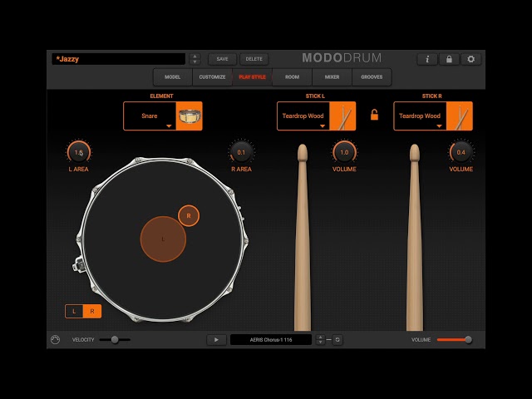Screen dimensions: 532x399
Task: Click the snare drum thumbnail image
Action: pos(190,116)
